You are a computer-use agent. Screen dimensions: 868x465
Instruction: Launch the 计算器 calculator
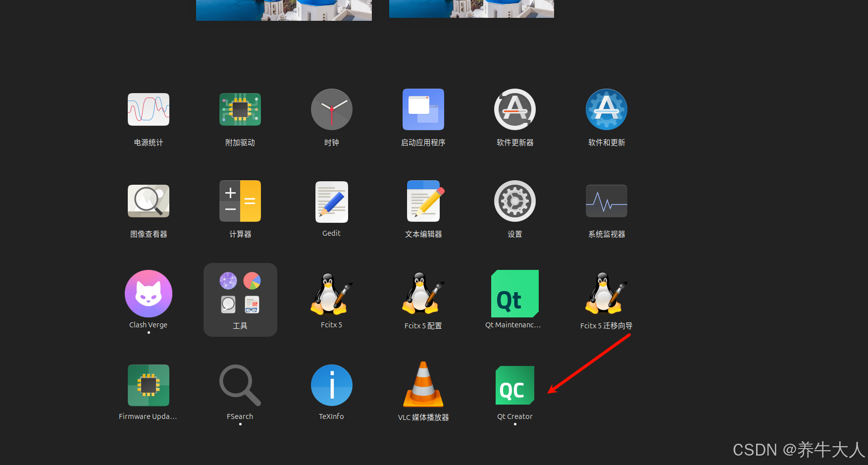[x=240, y=201]
